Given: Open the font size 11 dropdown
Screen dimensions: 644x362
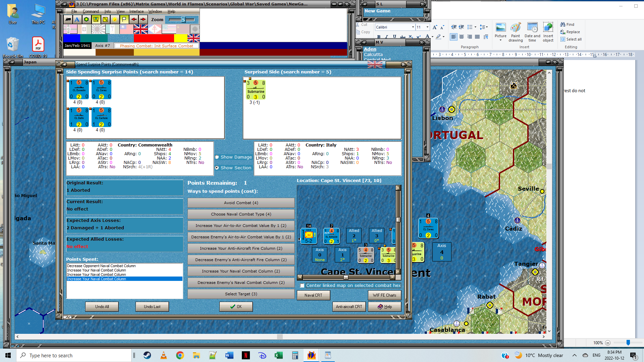Looking at the screenshot, I should pos(427,27).
